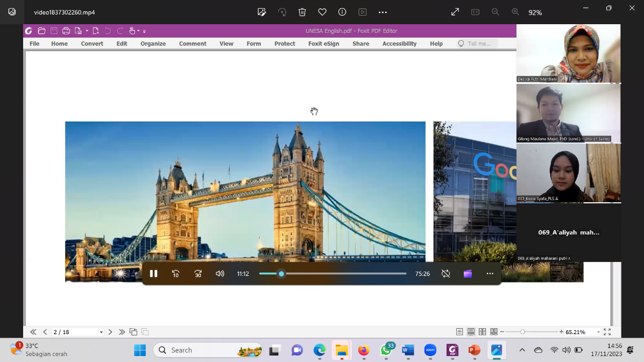Click Foxit create-from-file icon beside Print
This screenshot has height=362, width=644.
tap(78, 31)
